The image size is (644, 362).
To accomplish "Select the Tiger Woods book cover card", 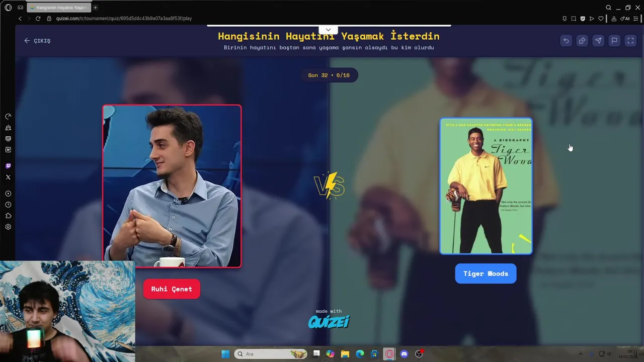I will coord(486,186).
